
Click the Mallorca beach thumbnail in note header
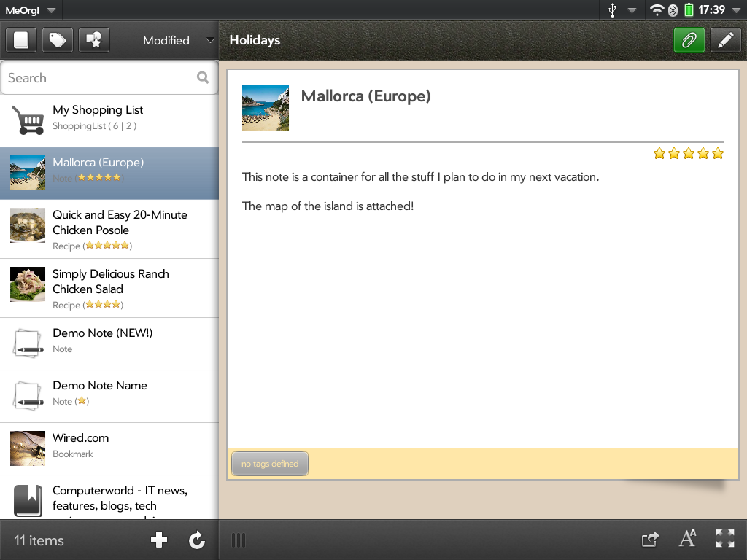tap(266, 108)
